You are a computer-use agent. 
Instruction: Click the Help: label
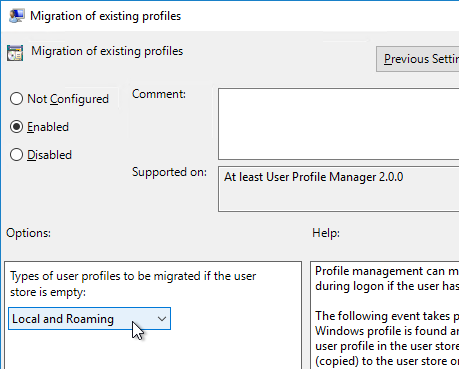[326, 233]
